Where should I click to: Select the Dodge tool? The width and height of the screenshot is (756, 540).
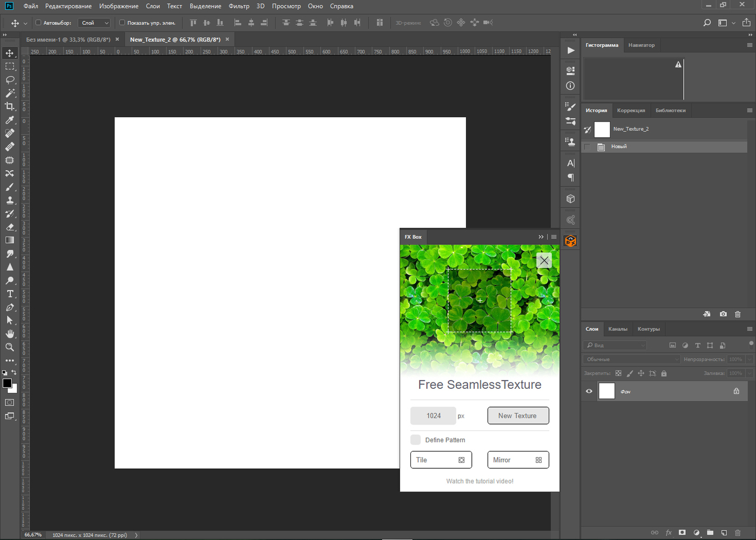point(10,280)
